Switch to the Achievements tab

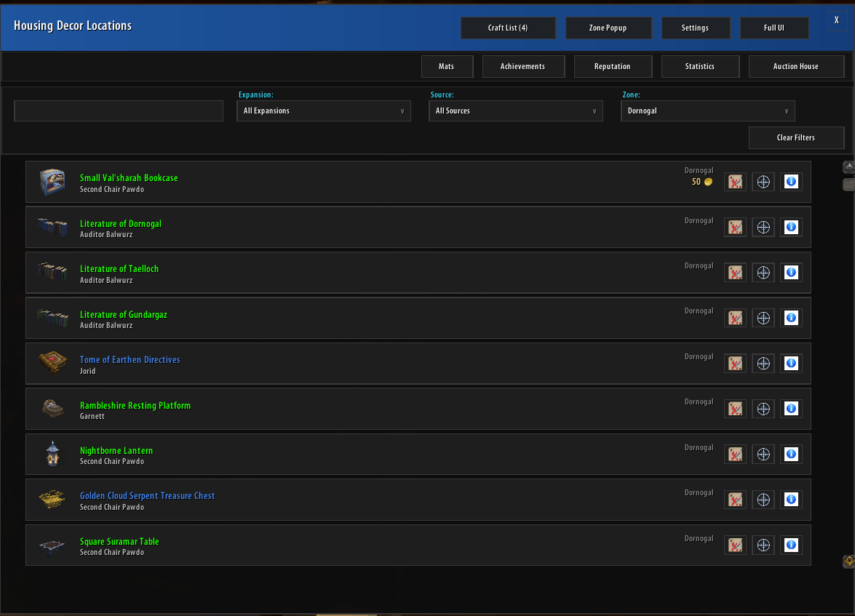click(x=523, y=66)
